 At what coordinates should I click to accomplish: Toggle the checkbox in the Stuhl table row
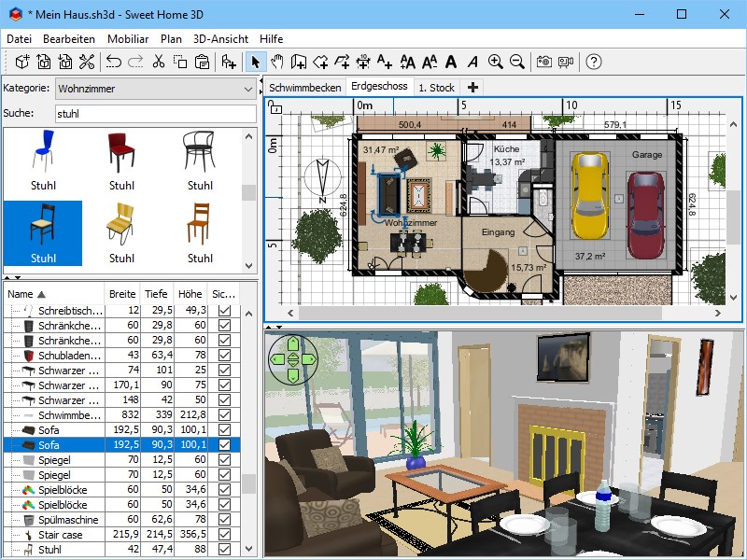(224, 549)
